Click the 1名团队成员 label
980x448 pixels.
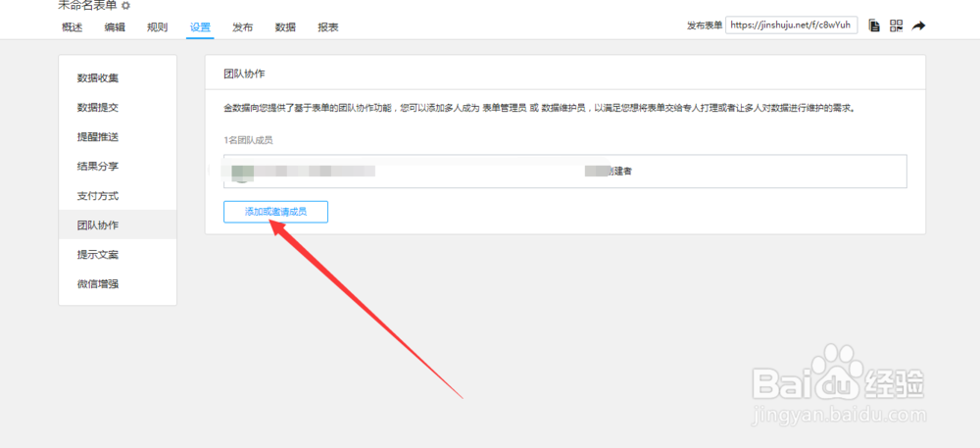click(x=248, y=140)
